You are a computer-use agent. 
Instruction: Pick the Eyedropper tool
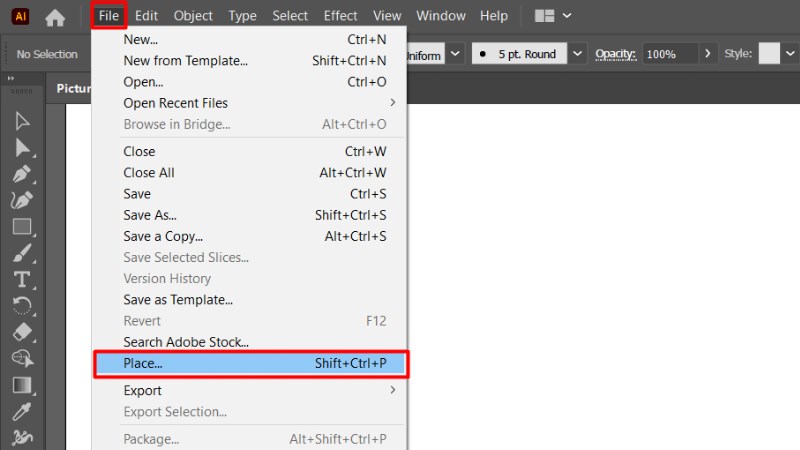pos(22,411)
